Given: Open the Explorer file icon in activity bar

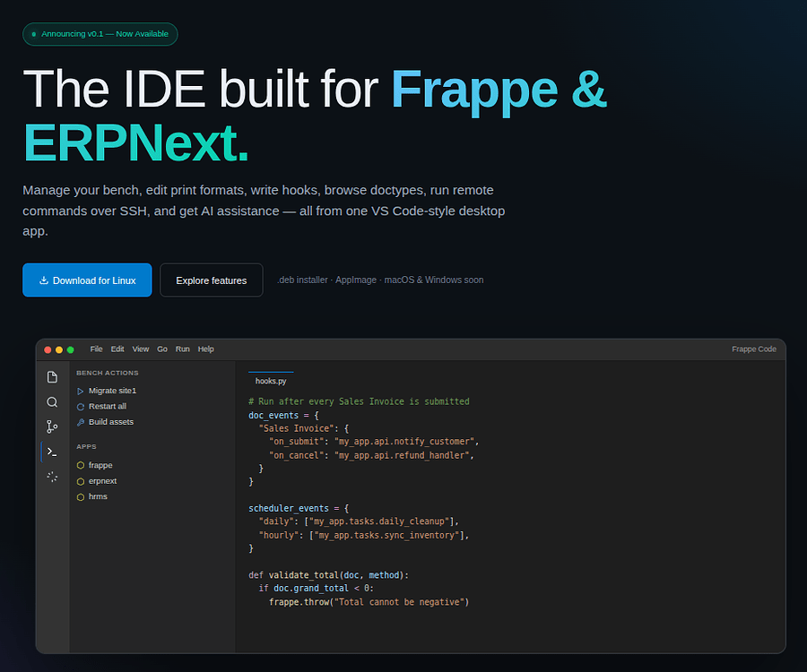Looking at the screenshot, I should pos(52,377).
